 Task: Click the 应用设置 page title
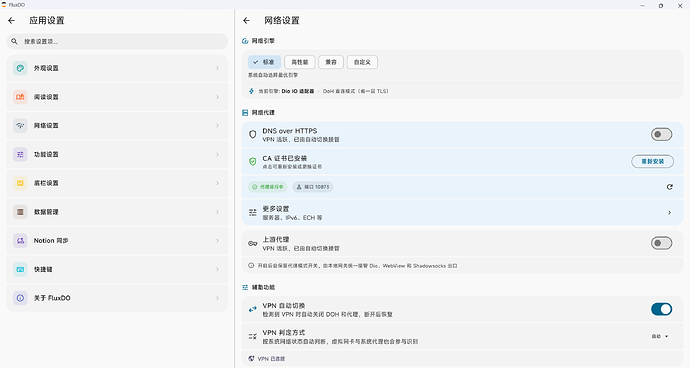coord(47,21)
